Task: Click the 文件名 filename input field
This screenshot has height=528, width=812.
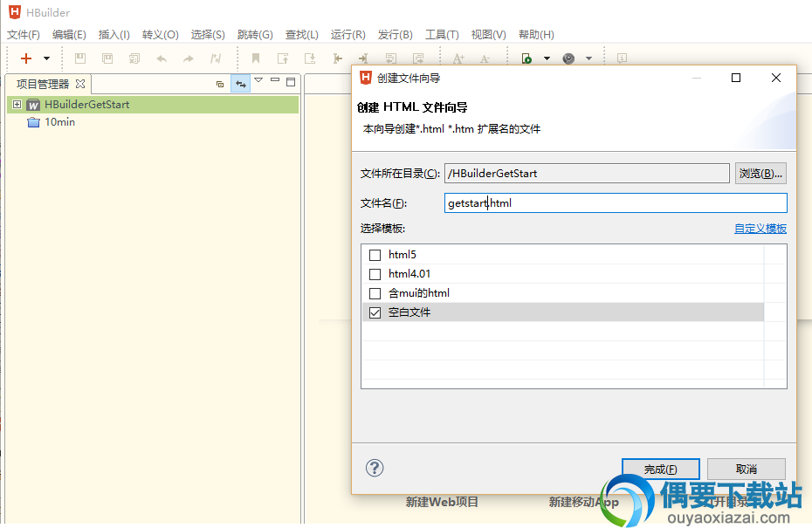Action: click(x=616, y=203)
